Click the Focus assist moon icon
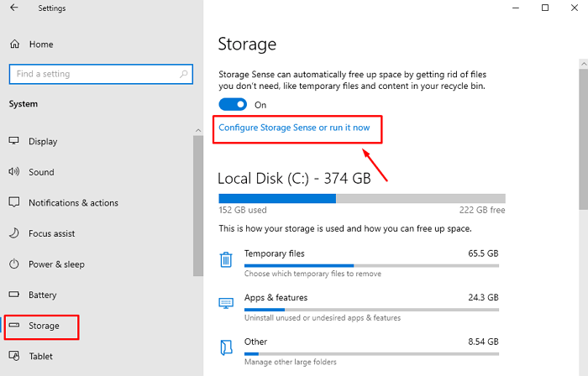The height and width of the screenshot is (376, 588). pyautogui.click(x=13, y=233)
